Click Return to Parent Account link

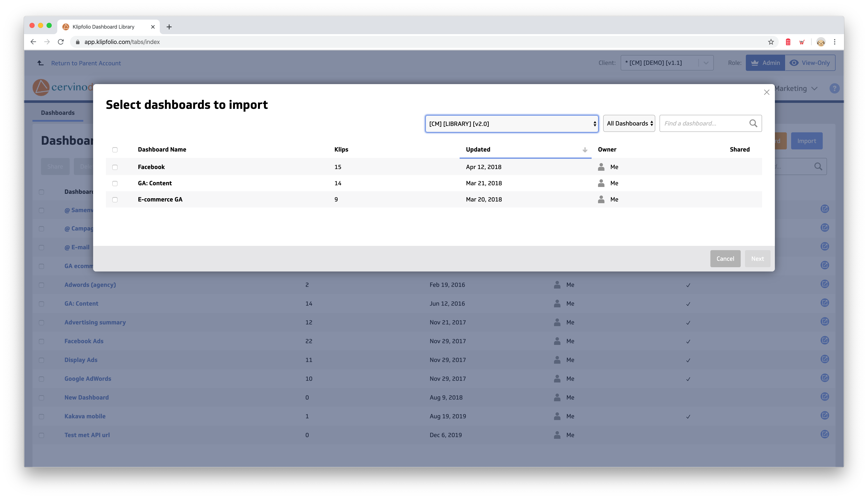(x=86, y=63)
